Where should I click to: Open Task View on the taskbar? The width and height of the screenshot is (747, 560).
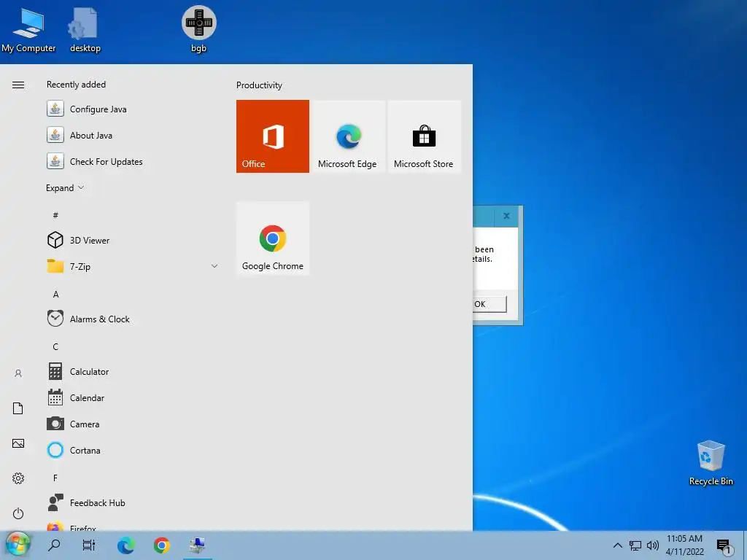click(x=89, y=545)
